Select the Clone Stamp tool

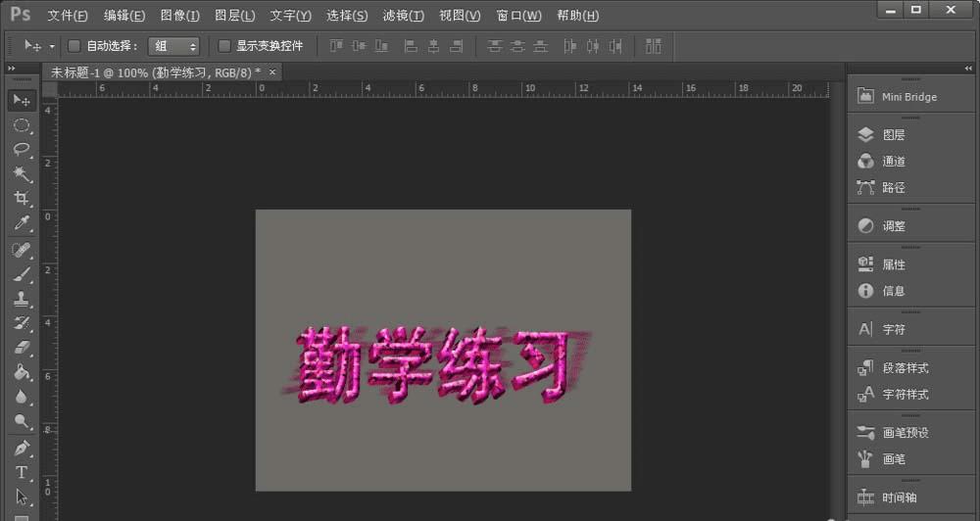coord(22,300)
